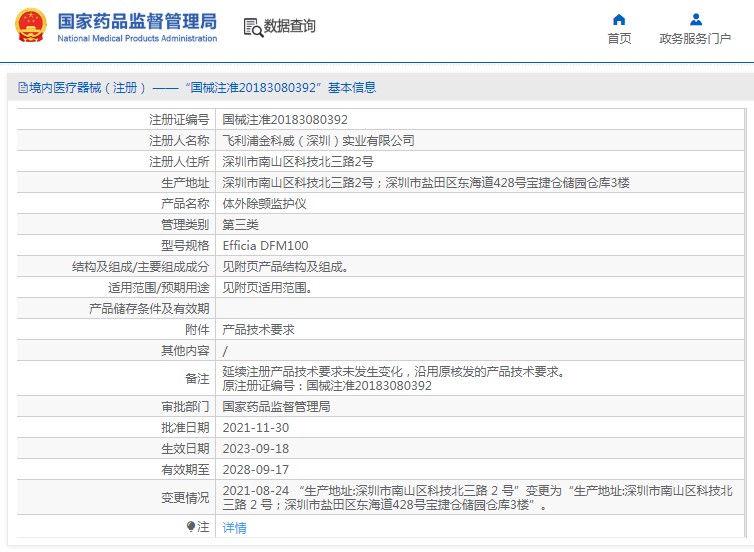The height and width of the screenshot is (552, 754).
Task: Click the lightbulb icon beside 注
Action: pyautogui.click(x=191, y=527)
